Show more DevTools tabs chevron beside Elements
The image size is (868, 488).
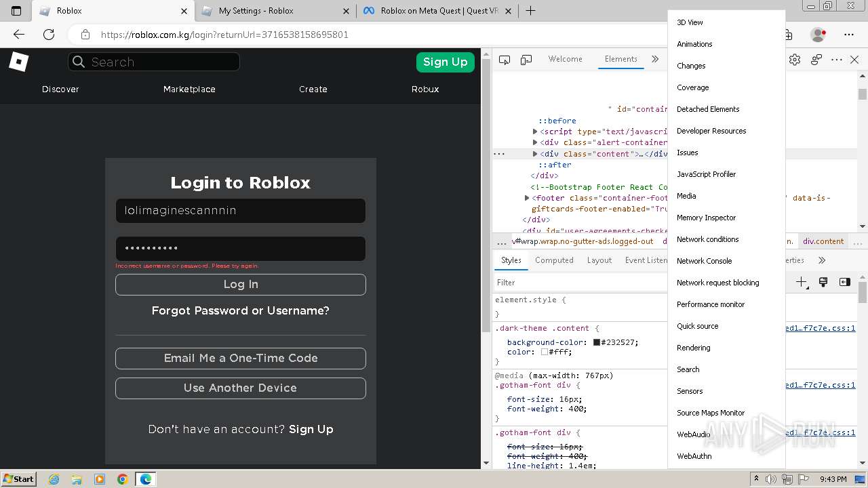[655, 60]
